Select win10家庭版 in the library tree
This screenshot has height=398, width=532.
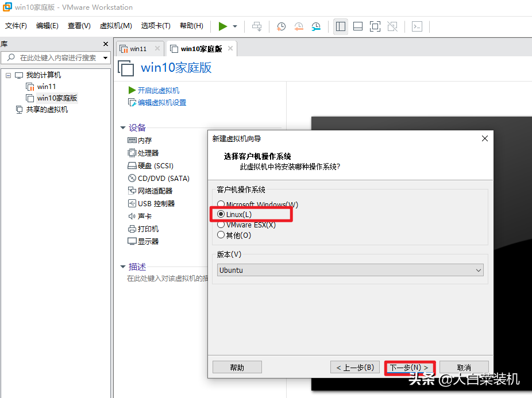57,98
